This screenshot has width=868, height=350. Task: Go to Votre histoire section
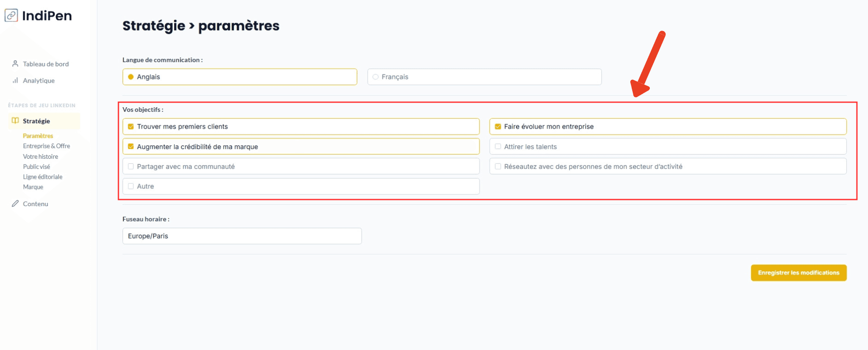click(40, 156)
